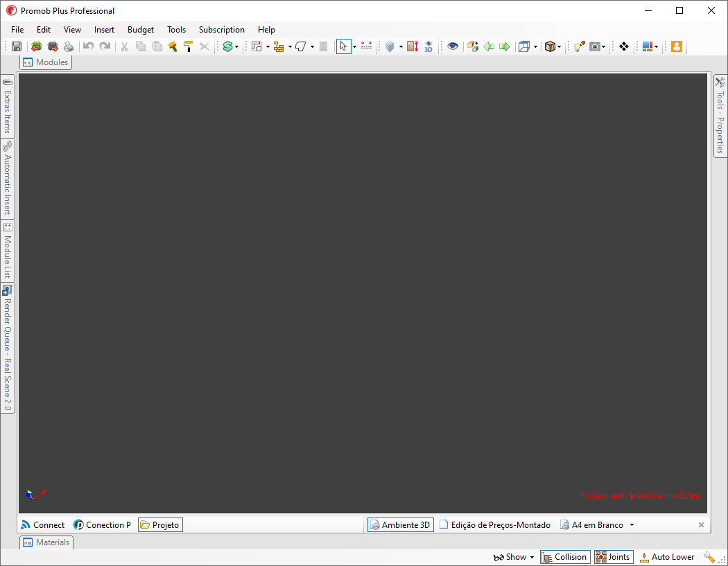Toggle Auto Lower in status bar
The width and height of the screenshot is (728, 566).
click(666, 557)
